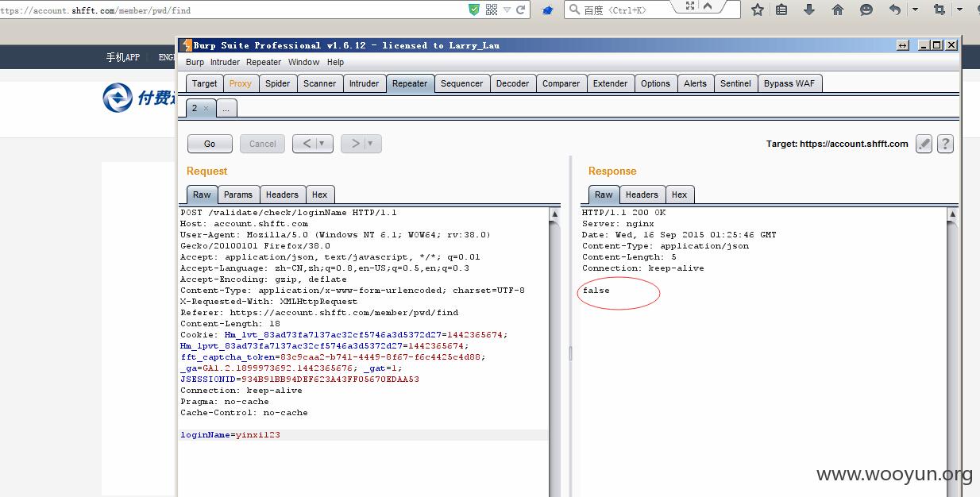Open the downloads arrow icon
Viewport: 980px width, 497px height.
[809, 10]
